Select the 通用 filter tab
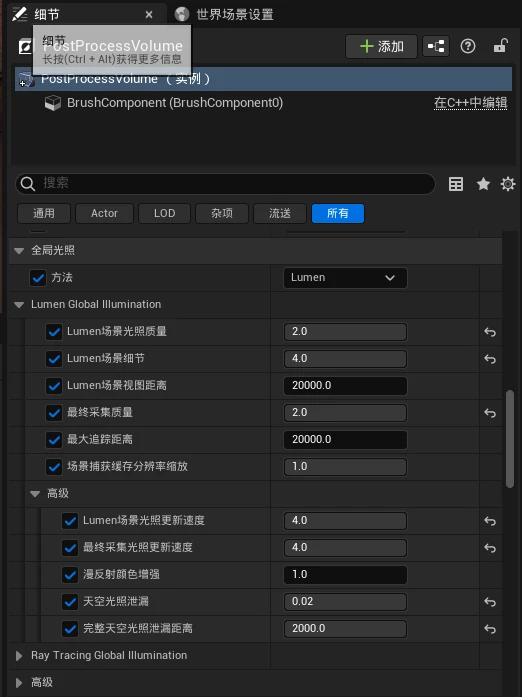This screenshot has width=522, height=697. tap(44, 213)
